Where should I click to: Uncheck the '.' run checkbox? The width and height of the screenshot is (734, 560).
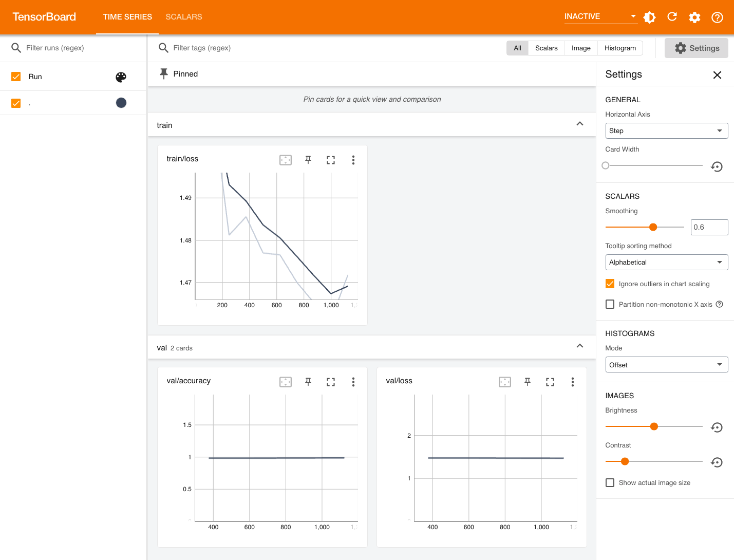tap(16, 103)
